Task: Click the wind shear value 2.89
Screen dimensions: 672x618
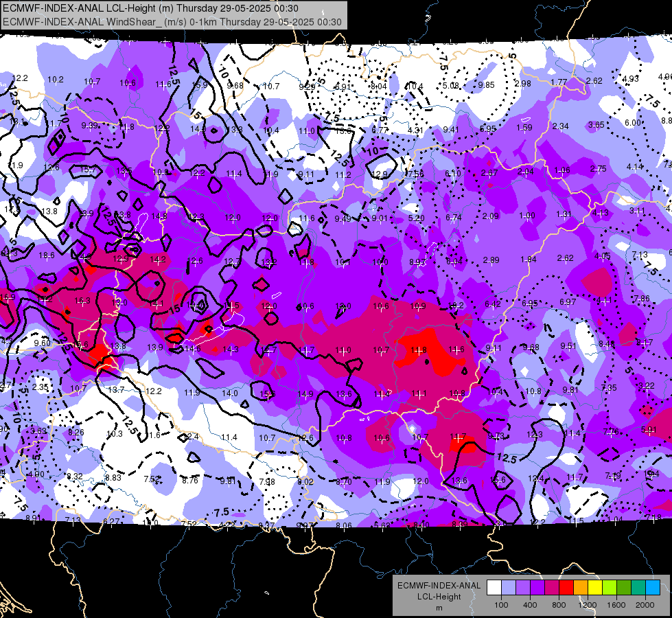Action: click(x=491, y=260)
